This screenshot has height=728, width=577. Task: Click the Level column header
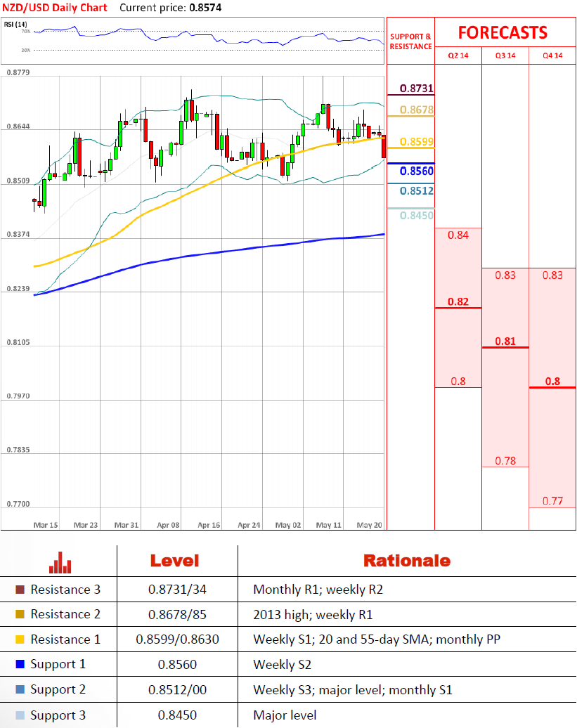(x=174, y=561)
